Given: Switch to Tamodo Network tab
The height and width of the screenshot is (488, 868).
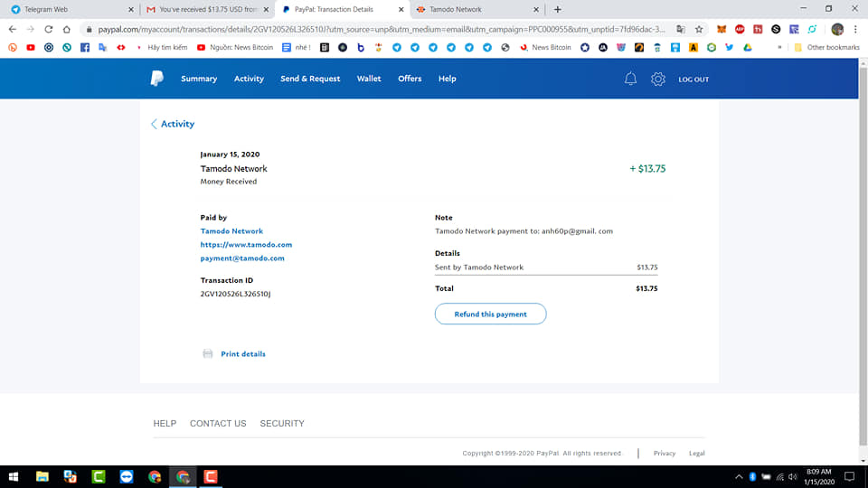Looking at the screenshot, I should (476, 9).
